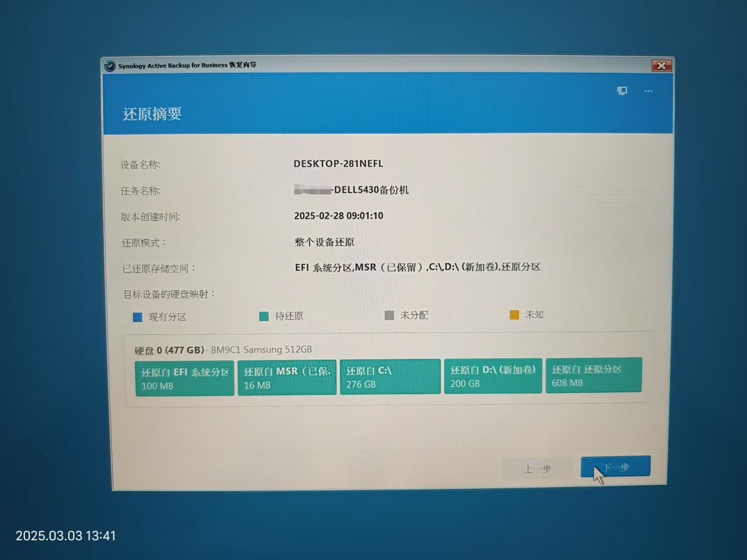Click the device name DESKTOP-281NEFL

coord(338,164)
